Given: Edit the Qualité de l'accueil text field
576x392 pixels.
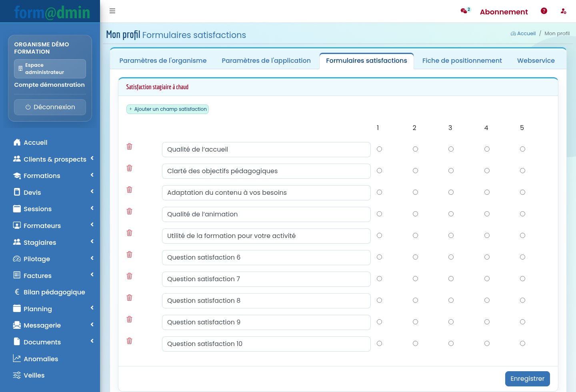Looking at the screenshot, I should click(x=266, y=150).
